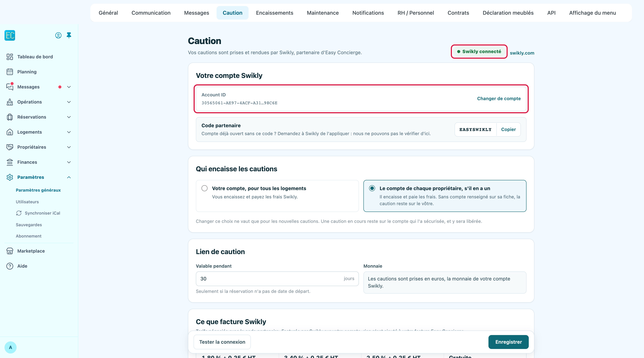Click the Enregistrer button
Viewport: 644px width, 358px height.
click(508, 342)
